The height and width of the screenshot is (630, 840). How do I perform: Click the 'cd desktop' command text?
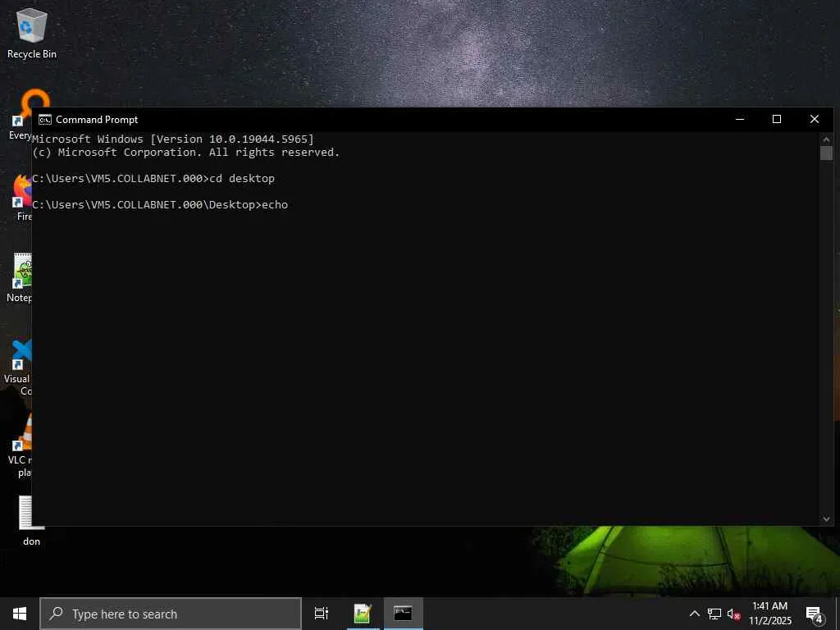[x=242, y=178]
